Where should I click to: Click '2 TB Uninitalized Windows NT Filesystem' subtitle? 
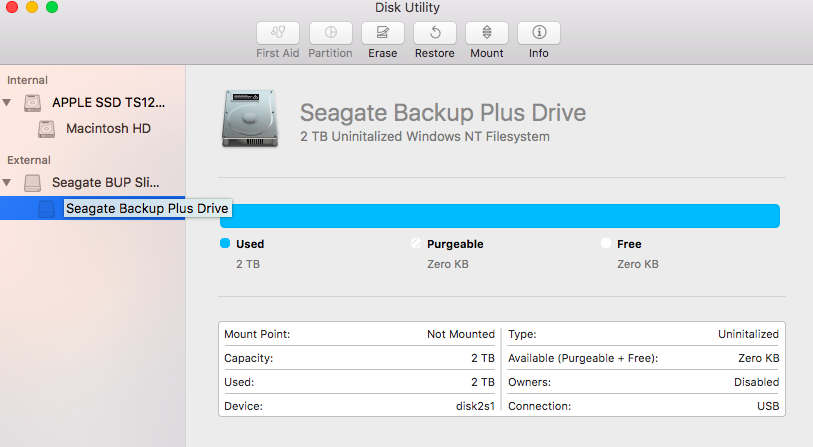pyautogui.click(x=425, y=136)
